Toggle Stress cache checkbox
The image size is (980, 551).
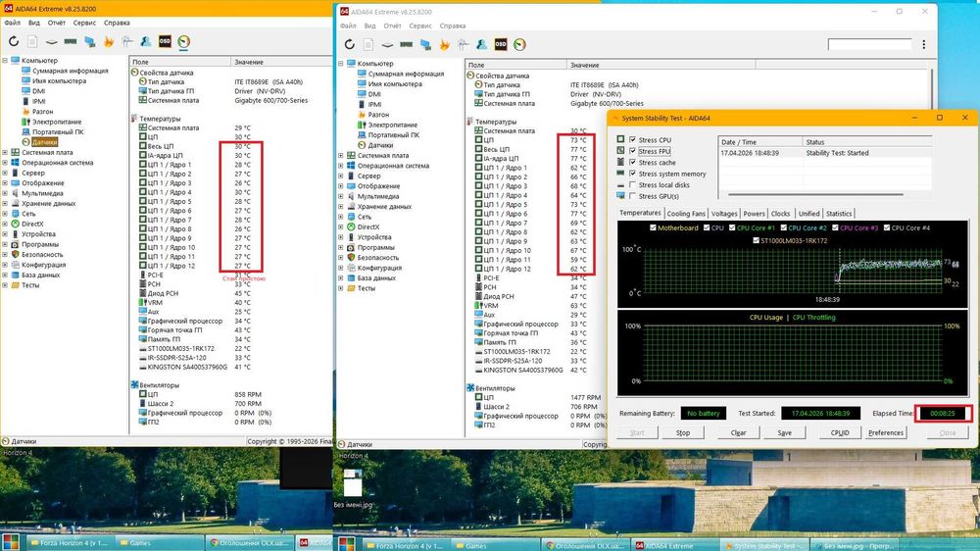click(633, 162)
